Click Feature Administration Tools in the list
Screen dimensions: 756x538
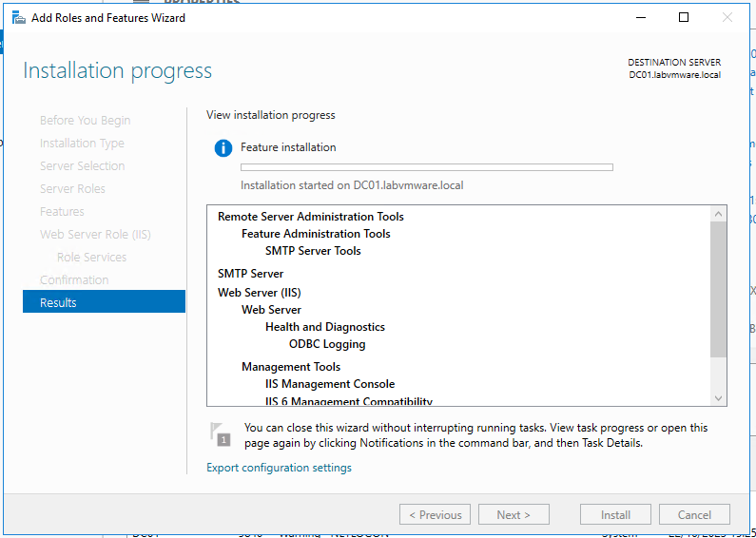point(316,234)
